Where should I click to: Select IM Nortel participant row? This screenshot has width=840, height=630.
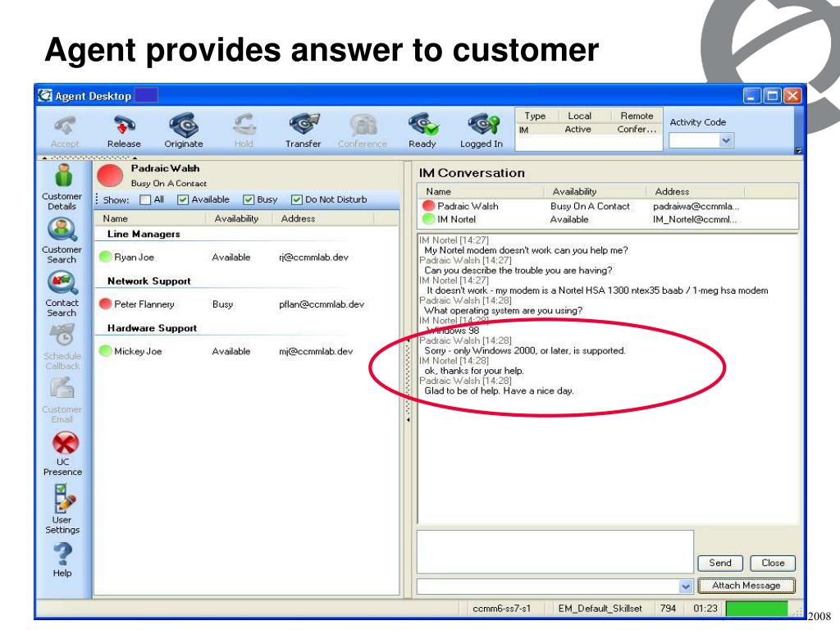608,219
